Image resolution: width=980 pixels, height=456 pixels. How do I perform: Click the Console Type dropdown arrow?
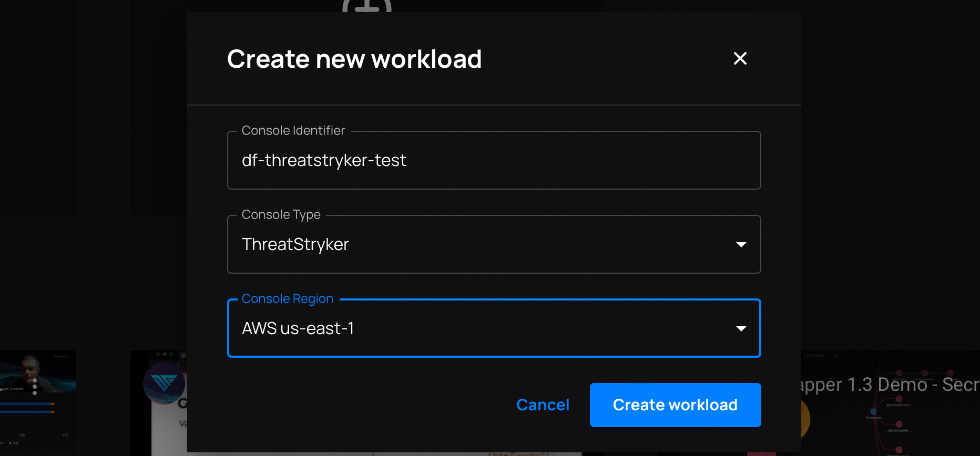741,245
